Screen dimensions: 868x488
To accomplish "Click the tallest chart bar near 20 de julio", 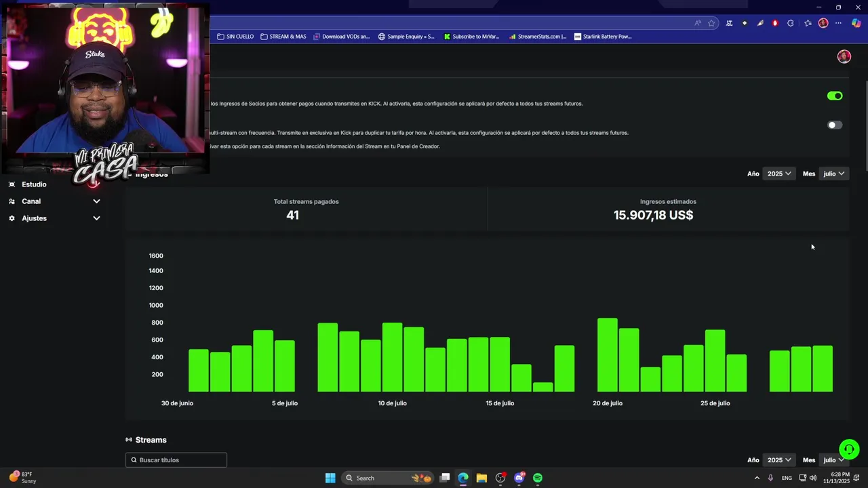I will click(608, 355).
